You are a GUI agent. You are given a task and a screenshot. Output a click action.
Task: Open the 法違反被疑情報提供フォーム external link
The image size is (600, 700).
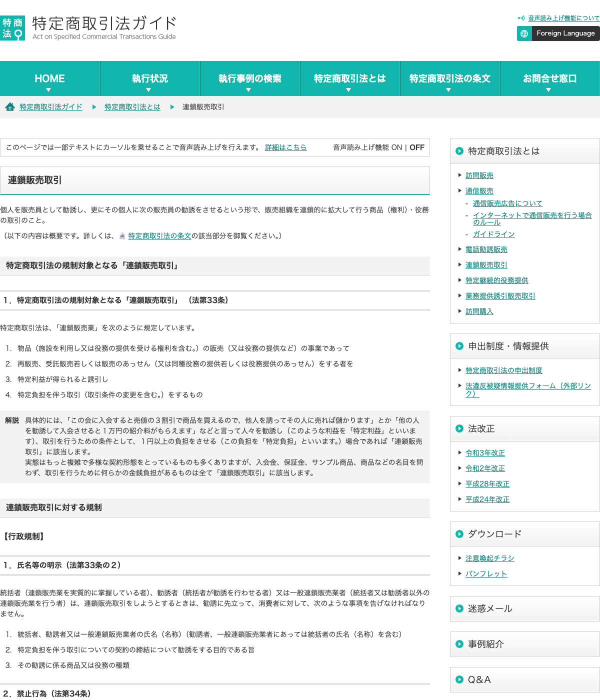click(x=528, y=389)
